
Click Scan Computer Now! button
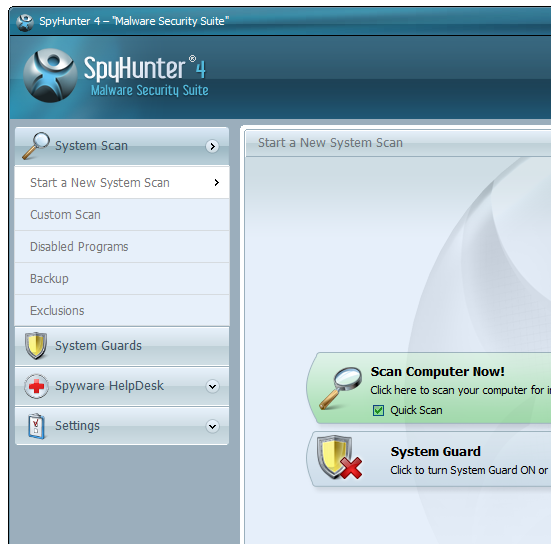tap(429, 388)
